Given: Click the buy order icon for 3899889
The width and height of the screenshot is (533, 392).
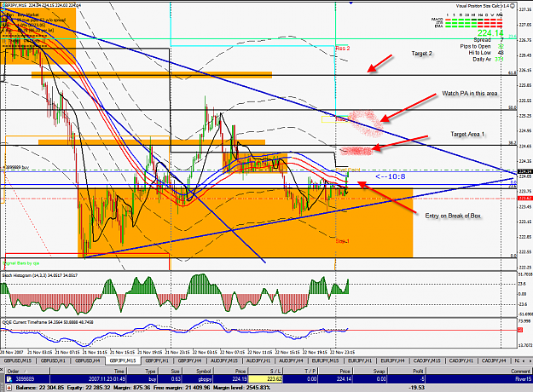Looking at the screenshot, I should 9,378.
